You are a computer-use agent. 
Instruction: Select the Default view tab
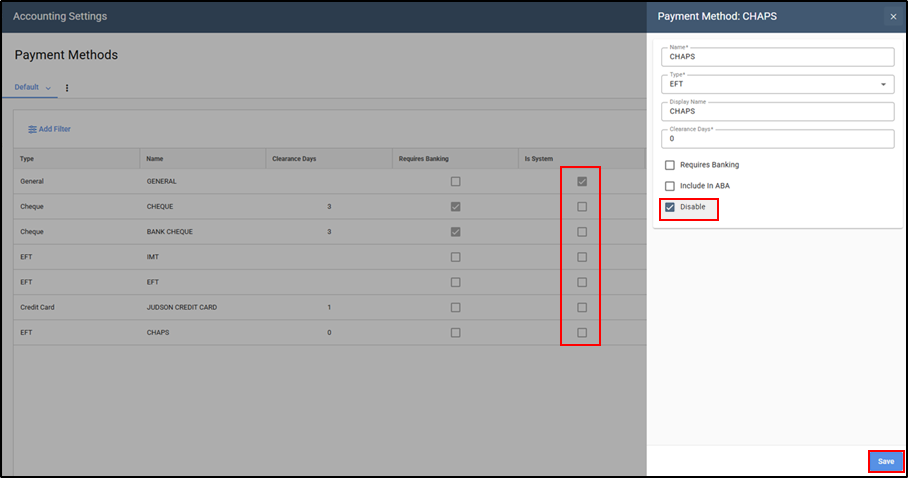click(27, 87)
